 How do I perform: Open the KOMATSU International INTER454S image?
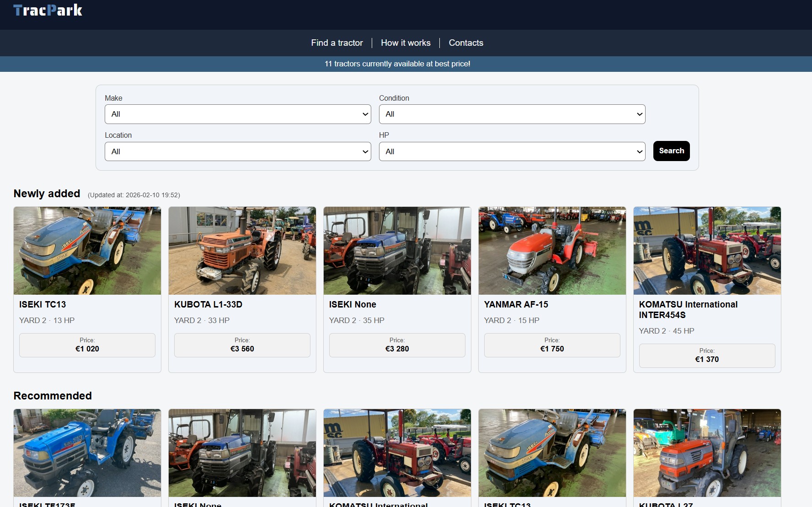(707, 251)
